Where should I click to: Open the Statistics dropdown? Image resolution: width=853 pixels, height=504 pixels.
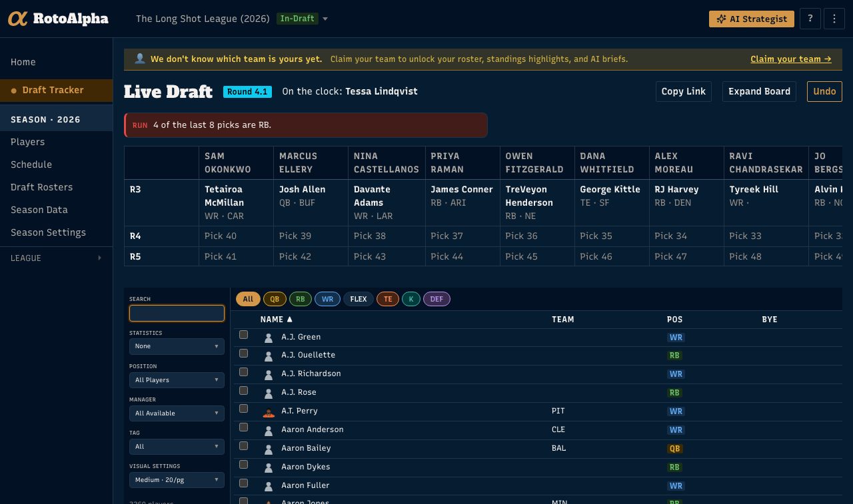(177, 347)
